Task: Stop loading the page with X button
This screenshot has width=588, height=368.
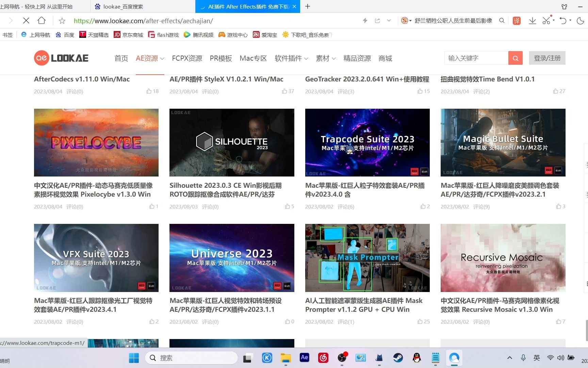Action: click(x=26, y=21)
